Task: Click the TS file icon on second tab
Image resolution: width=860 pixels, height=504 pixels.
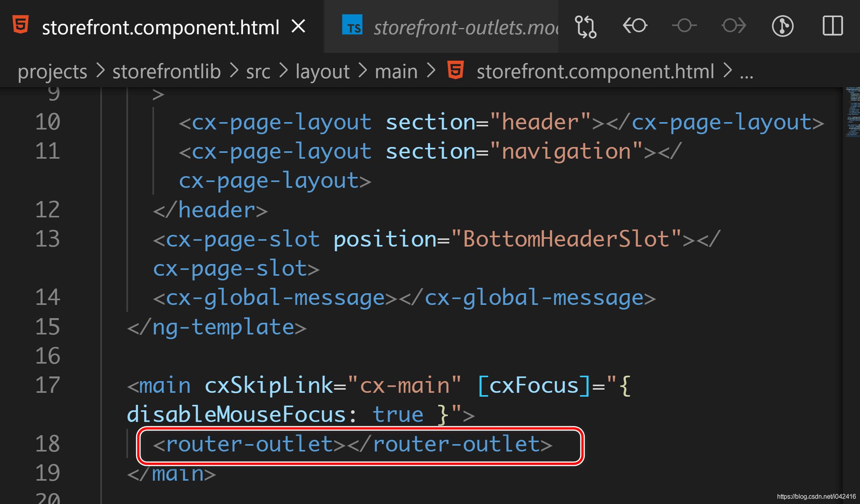Action: (x=352, y=24)
